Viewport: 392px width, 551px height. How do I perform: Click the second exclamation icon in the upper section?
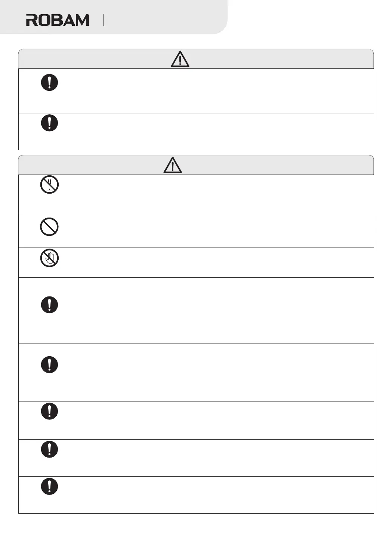49,123
